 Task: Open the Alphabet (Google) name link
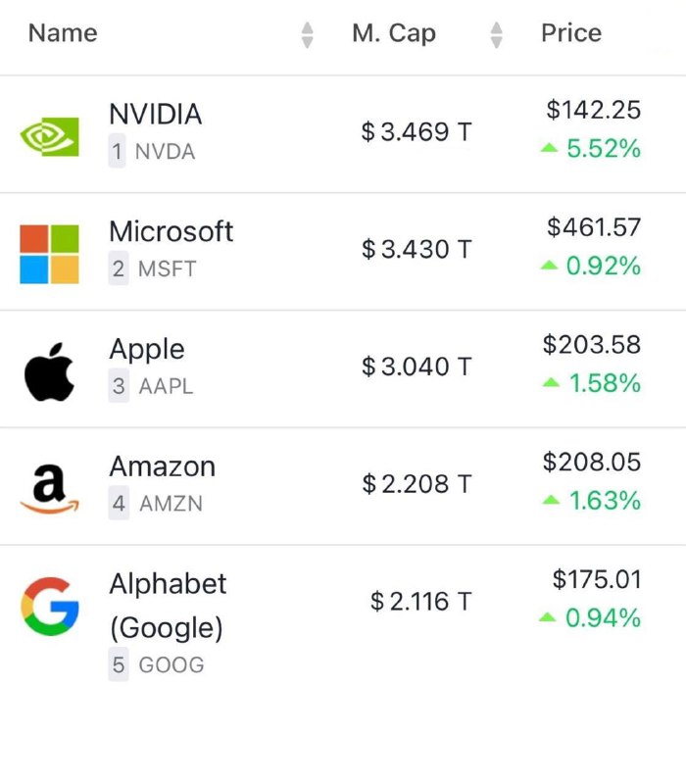point(168,606)
